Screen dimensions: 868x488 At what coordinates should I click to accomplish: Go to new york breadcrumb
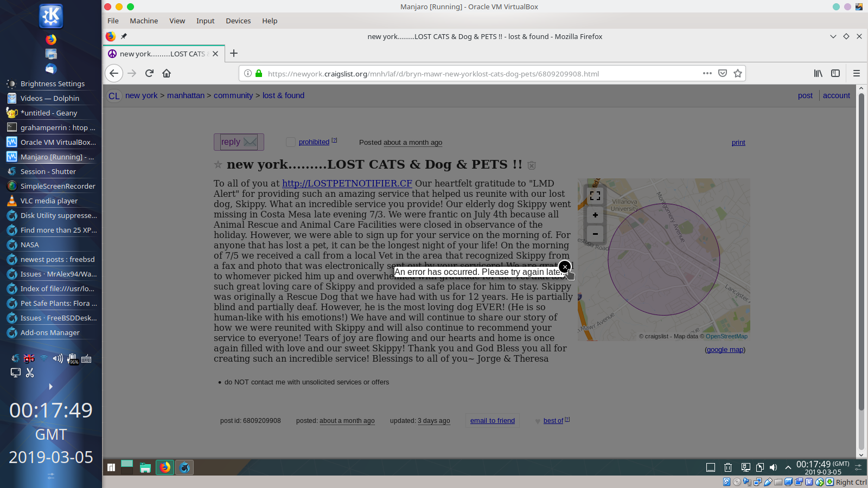click(141, 95)
